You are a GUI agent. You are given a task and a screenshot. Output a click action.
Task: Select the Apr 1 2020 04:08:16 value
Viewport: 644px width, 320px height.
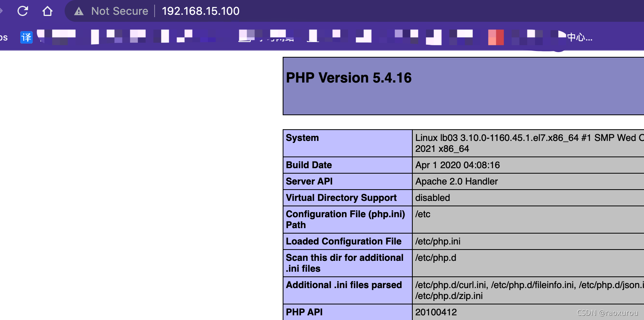point(457,165)
